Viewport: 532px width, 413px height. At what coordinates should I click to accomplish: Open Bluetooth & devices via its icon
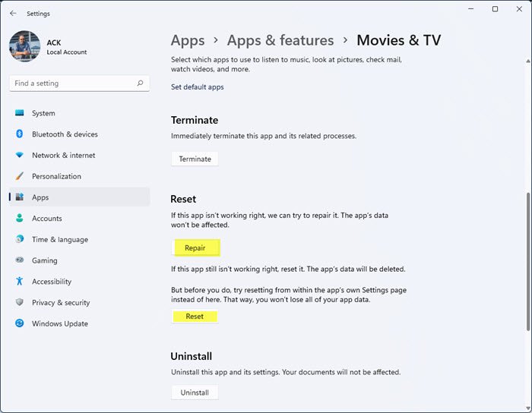coord(20,134)
